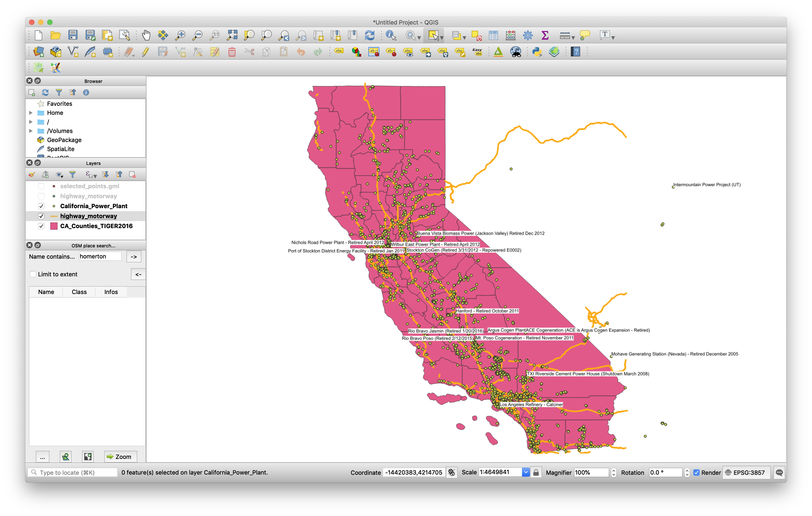Viewport: 812px width, 516px height.
Task: Click the Zoom Full extent icon
Action: pyautogui.click(x=232, y=35)
